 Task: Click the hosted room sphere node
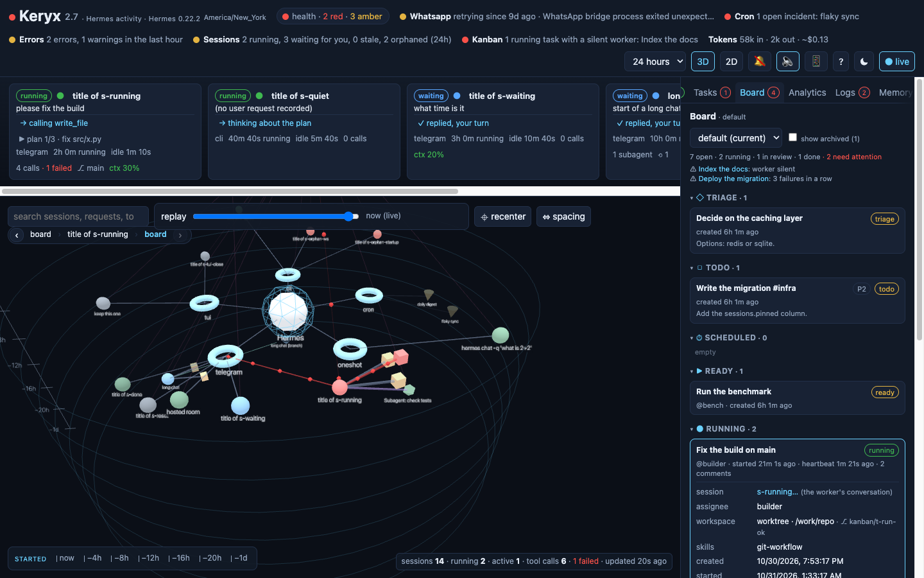point(179,399)
